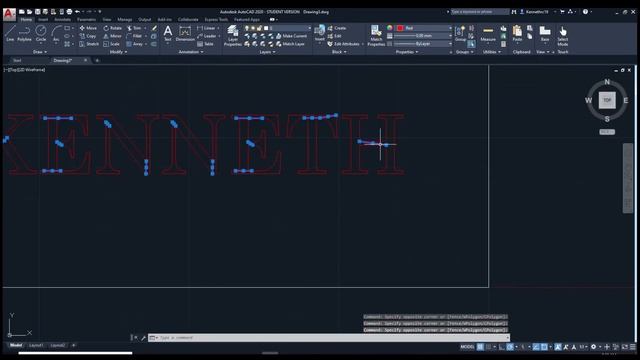
Task: Expand the Annotation panel
Action: pyautogui.click(x=191, y=52)
